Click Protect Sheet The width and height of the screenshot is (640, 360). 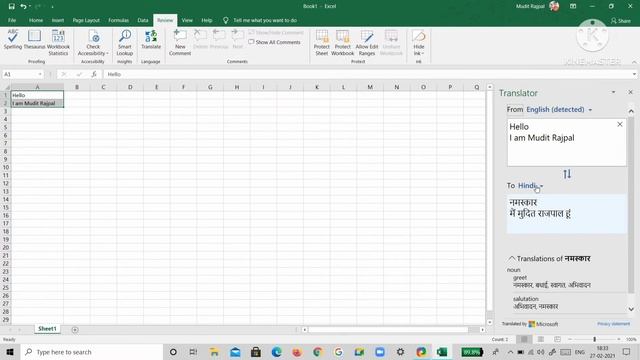point(322,42)
